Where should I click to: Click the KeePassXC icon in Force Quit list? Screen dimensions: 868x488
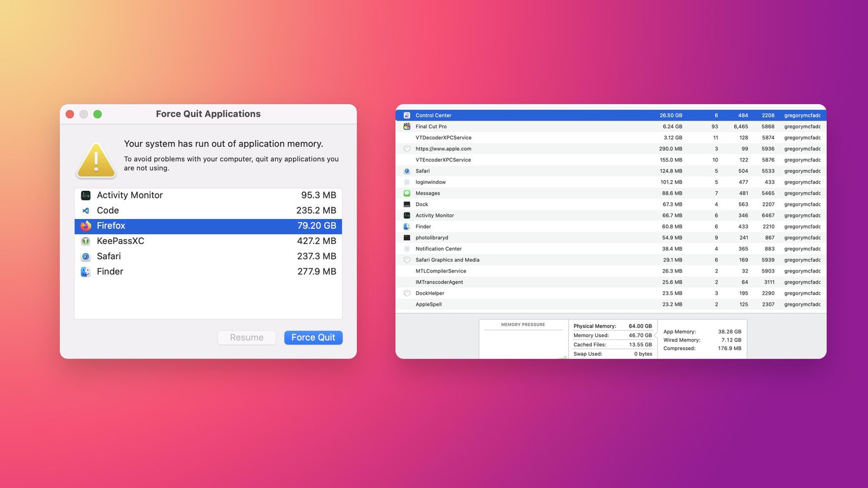click(86, 241)
